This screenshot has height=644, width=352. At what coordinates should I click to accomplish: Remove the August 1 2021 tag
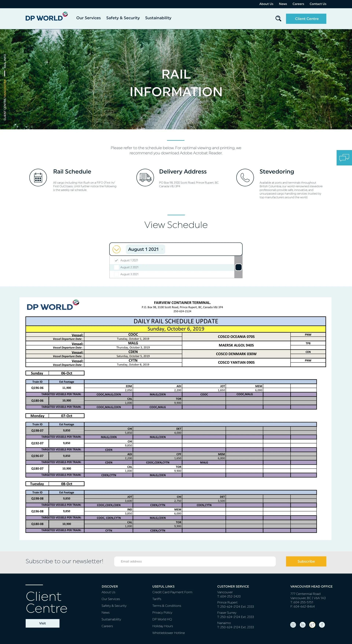point(162,249)
